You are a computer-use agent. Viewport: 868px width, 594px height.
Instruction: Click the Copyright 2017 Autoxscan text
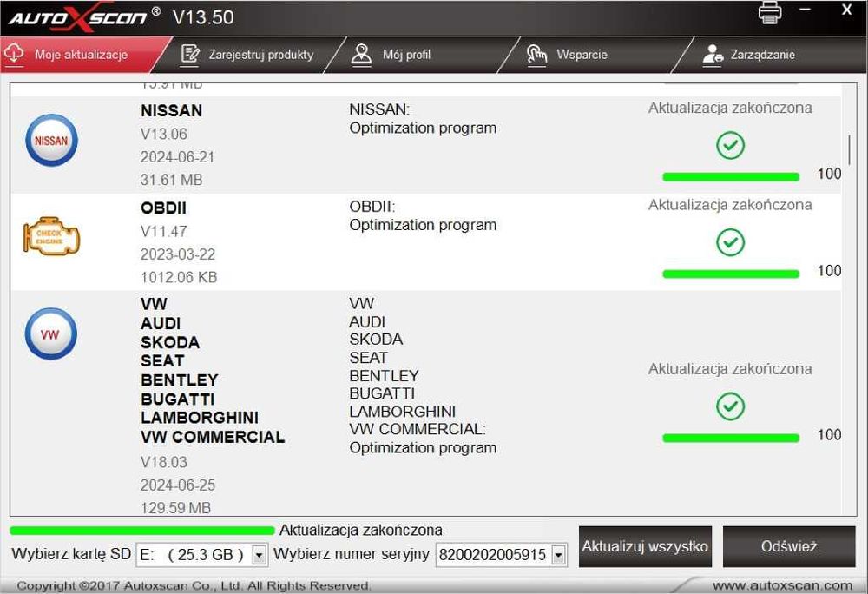point(194,585)
